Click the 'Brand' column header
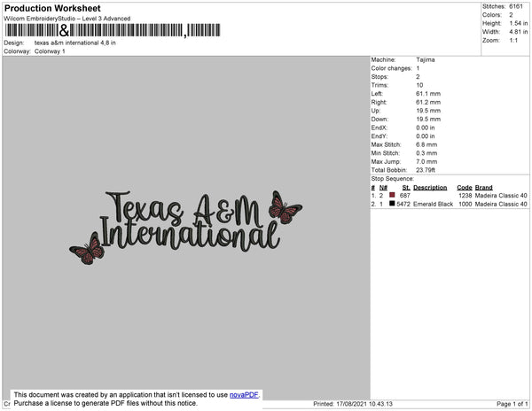532x411 pixels. 484,188
